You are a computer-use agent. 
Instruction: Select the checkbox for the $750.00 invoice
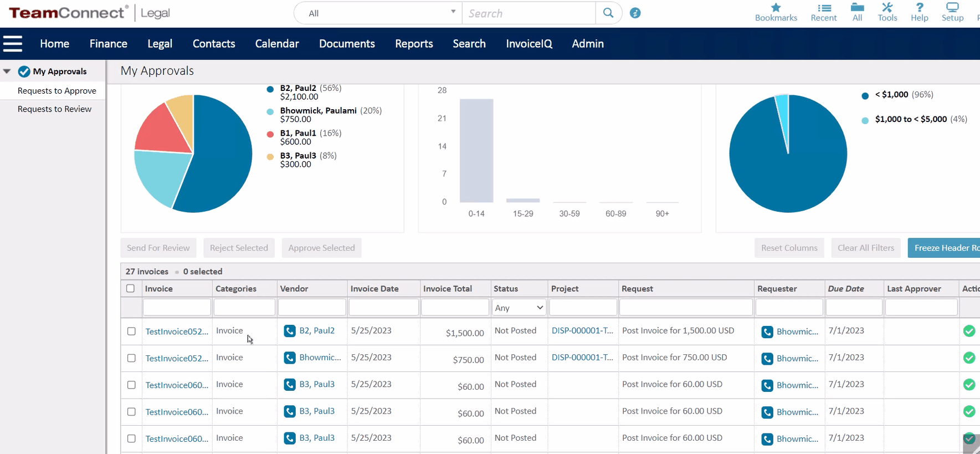coord(131,358)
